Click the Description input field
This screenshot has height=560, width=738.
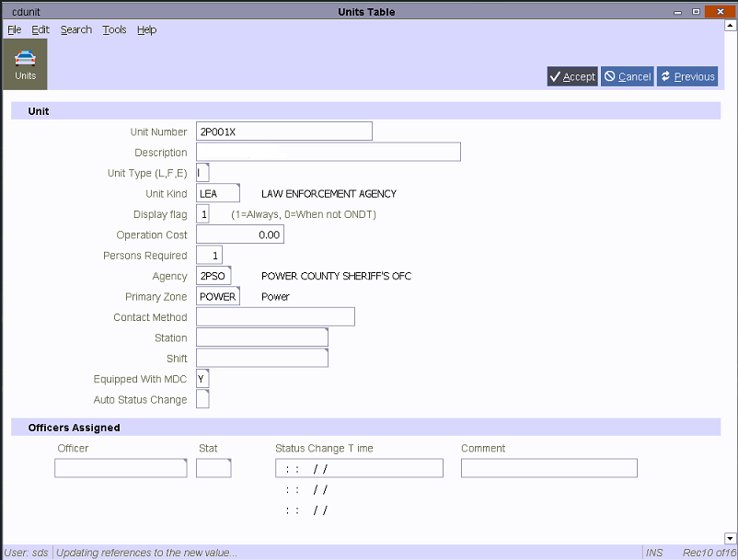[329, 152]
